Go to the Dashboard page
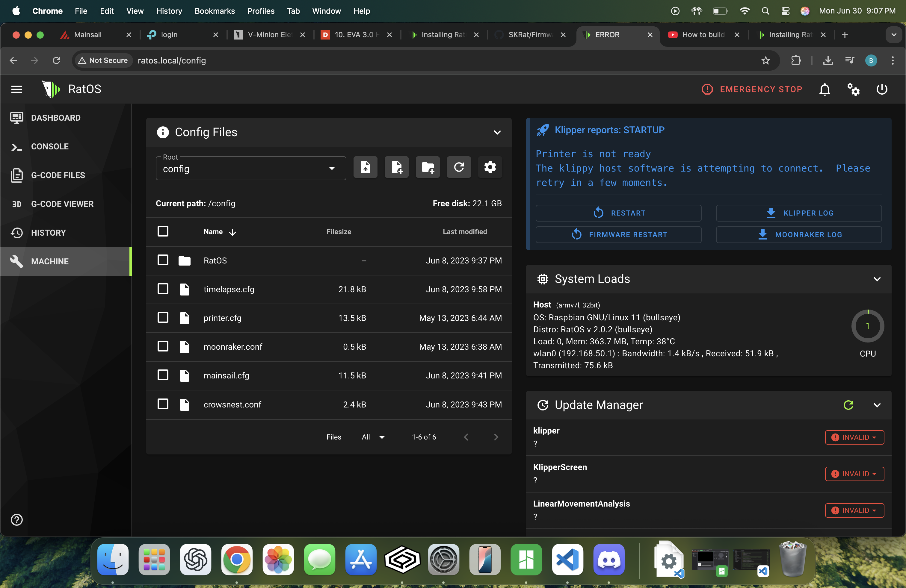Viewport: 906px width, 588px height. click(x=66, y=118)
